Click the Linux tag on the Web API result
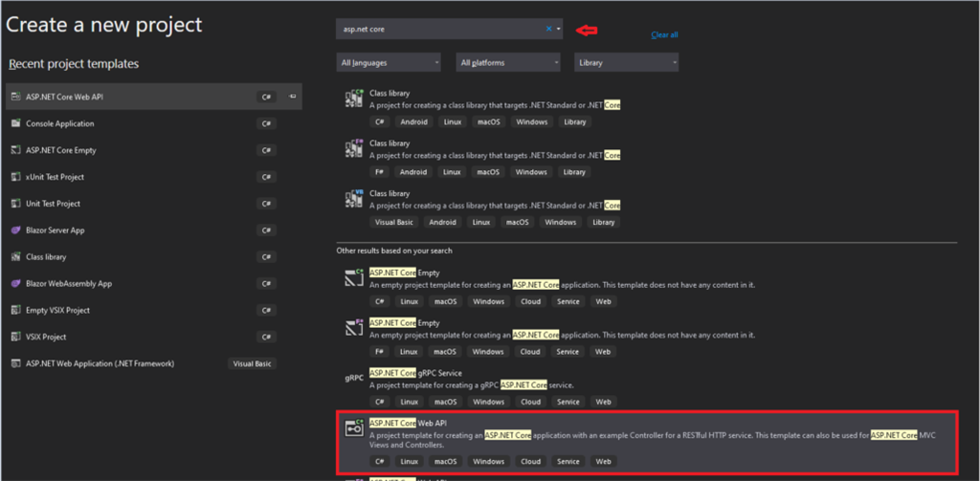Viewport: 980px width, 481px height. click(x=409, y=462)
